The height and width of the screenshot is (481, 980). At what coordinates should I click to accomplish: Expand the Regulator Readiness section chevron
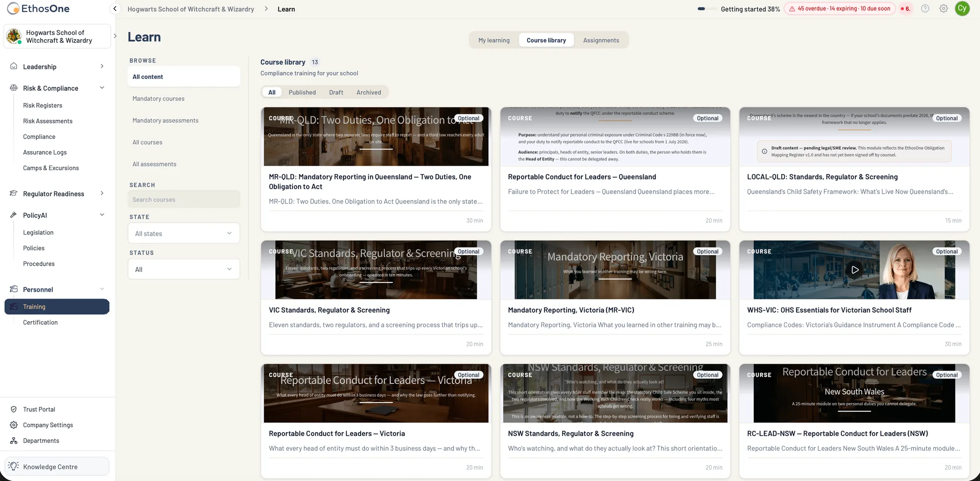point(102,193)
